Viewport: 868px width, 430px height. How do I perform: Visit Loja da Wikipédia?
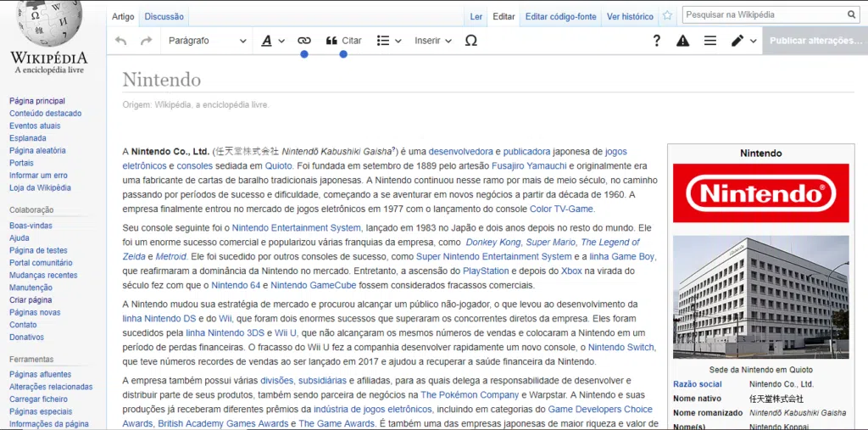[x=40, y=187]
